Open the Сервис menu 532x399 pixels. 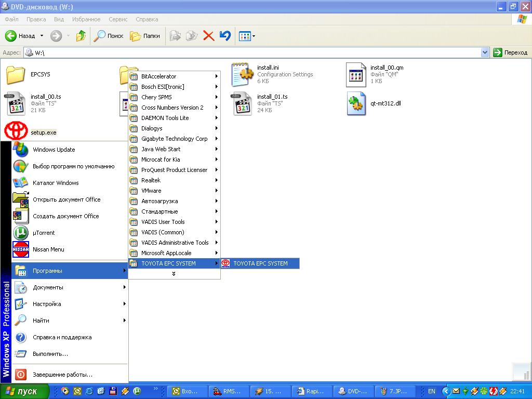(118, 19)
